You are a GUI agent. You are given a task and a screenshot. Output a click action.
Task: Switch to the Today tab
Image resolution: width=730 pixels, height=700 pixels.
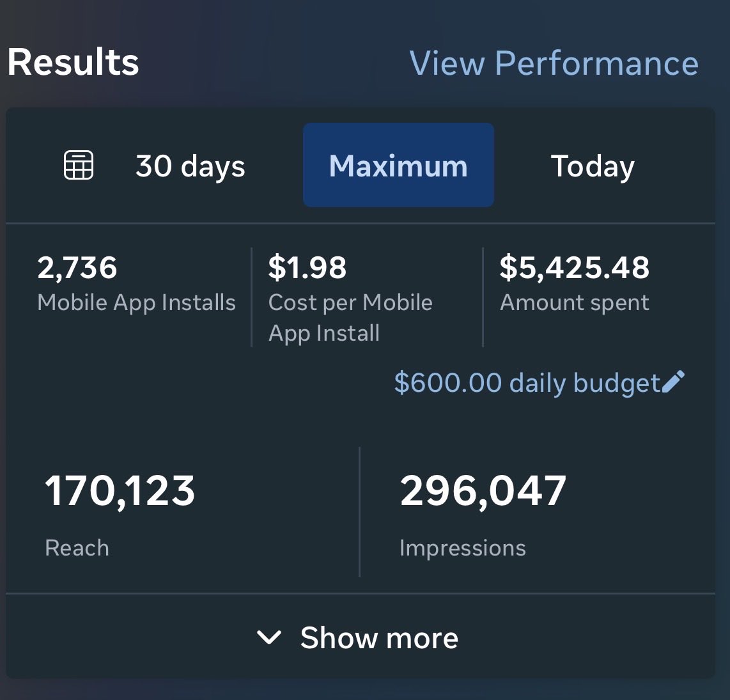tap(592, 167)
